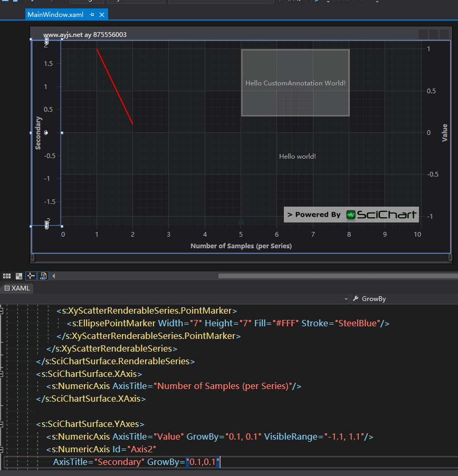Click the designer horizontal scrollbar thumb
This screenshot has width=458, height=476.
[338, 276]
